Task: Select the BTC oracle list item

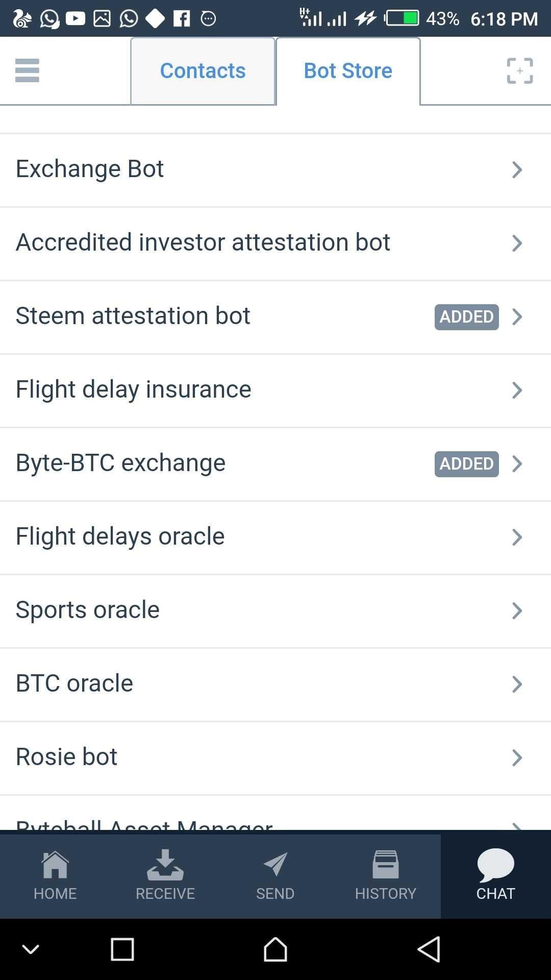Action: click(x=74, y=683)
